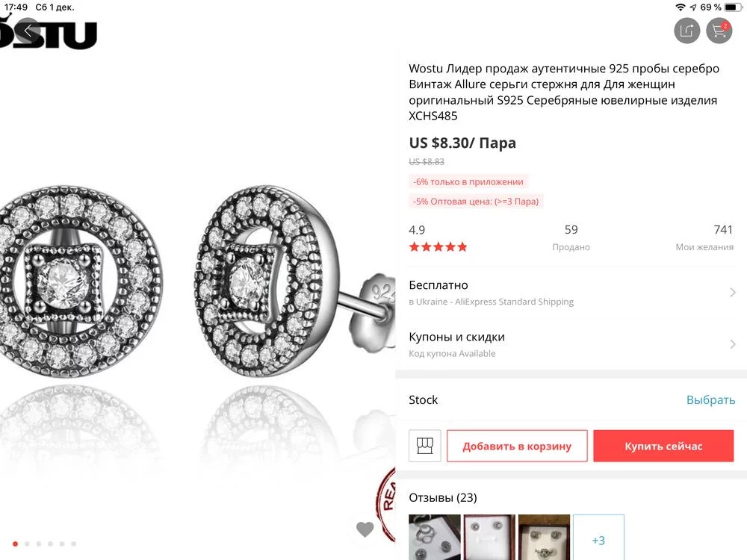The image size is (747, 560).
Task: Open the shopping cart icon
Action: click(719, 31)
